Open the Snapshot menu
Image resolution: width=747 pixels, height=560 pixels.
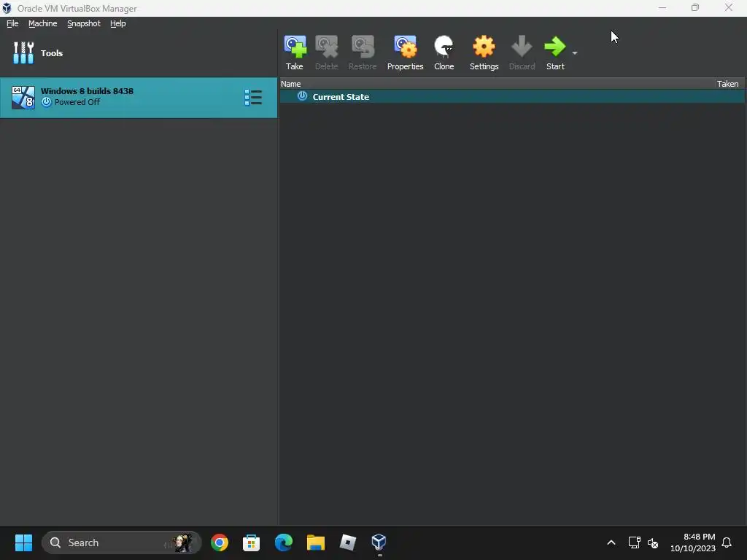click(84, 23)
